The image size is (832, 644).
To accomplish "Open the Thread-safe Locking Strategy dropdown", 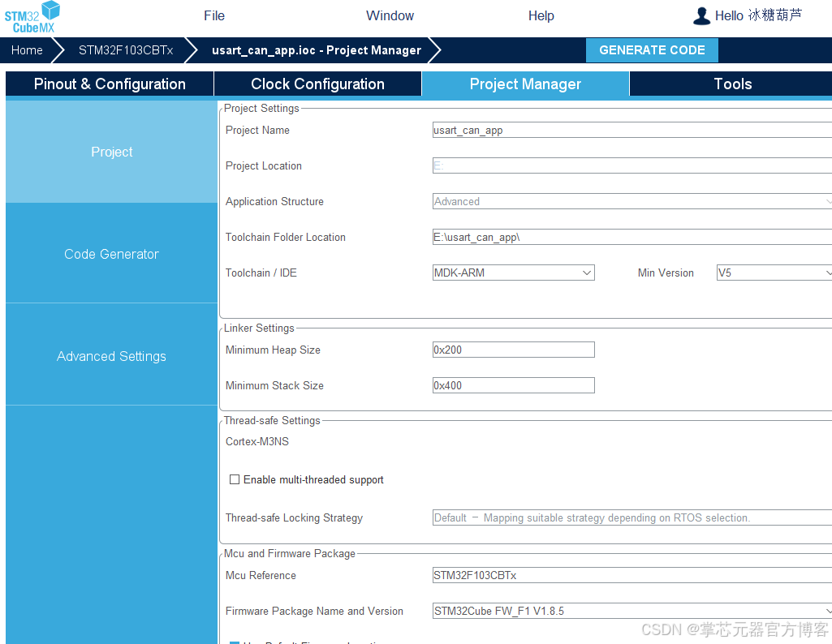I will tap(632, 517).
